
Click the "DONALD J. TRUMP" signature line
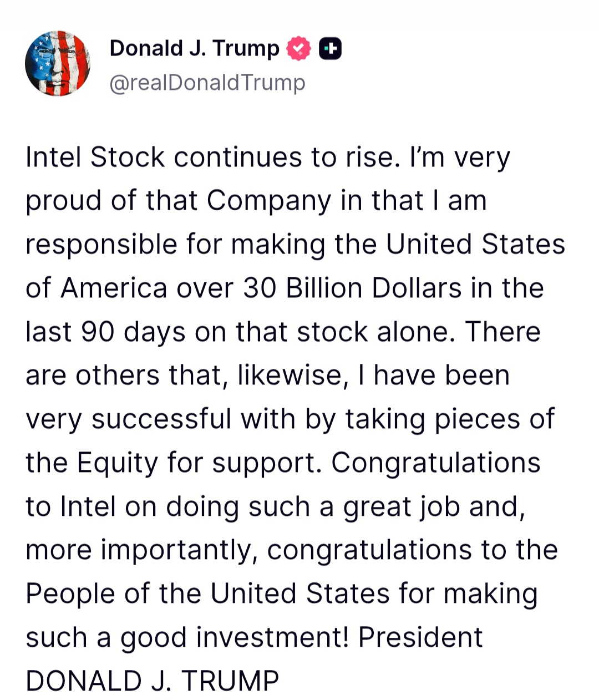tap(153, 681)
